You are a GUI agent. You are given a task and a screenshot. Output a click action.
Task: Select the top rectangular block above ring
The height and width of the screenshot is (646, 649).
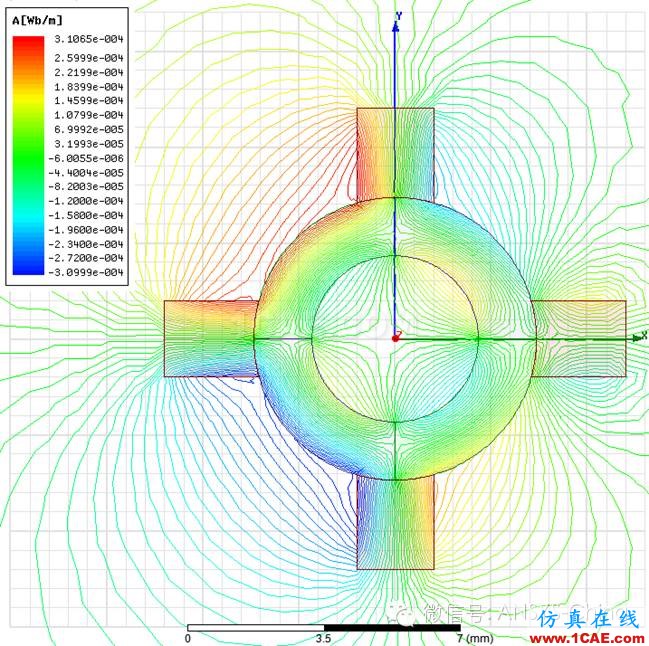(x=395, y=154)
